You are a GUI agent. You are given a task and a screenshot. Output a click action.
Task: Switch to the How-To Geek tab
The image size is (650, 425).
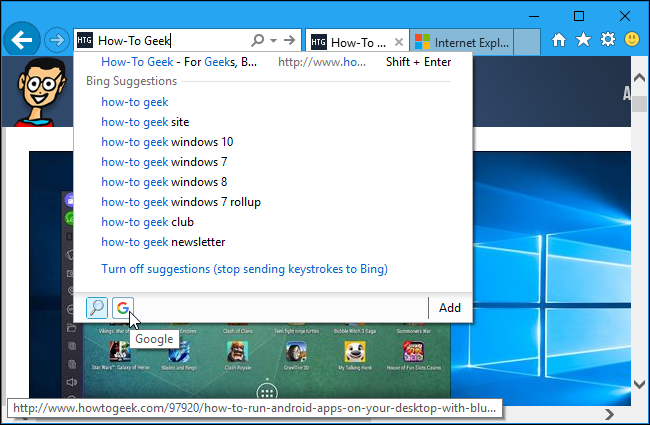coord(357,42)
